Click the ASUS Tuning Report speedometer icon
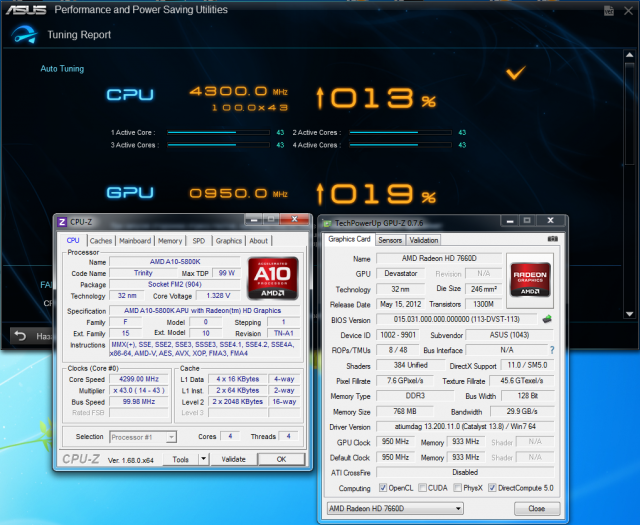 point(24,34)
